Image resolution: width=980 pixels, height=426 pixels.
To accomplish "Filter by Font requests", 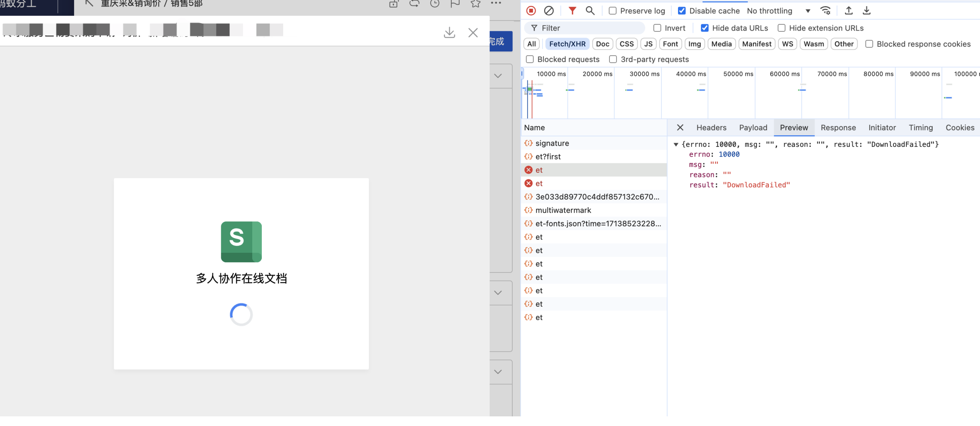I will [x=670, y=44].
